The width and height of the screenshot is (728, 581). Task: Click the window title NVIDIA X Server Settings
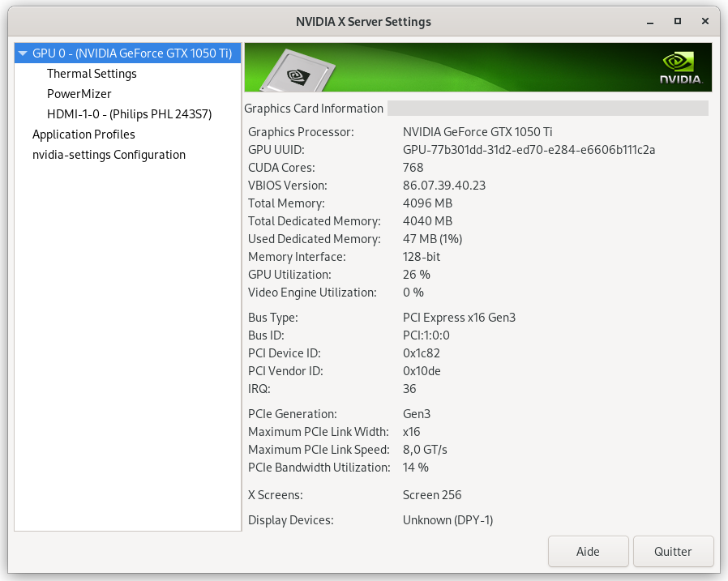pos(363,22)
